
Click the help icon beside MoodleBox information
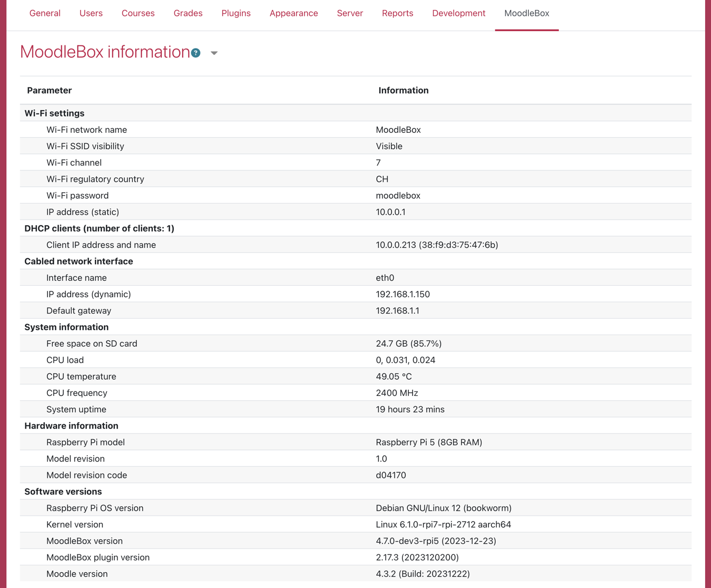pos(196,53)
